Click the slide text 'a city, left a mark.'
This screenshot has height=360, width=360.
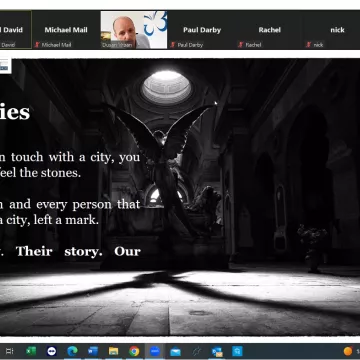pos(49,220)
